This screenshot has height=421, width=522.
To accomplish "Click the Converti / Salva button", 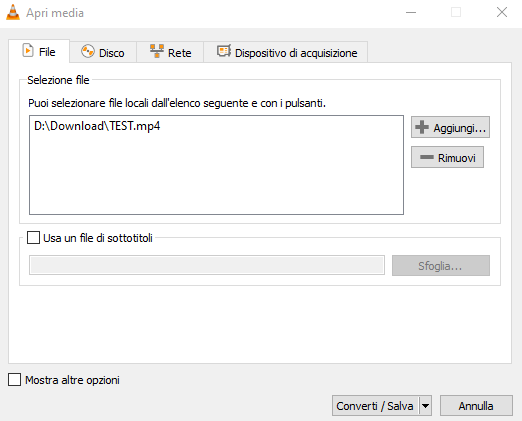I will (376, 406).
